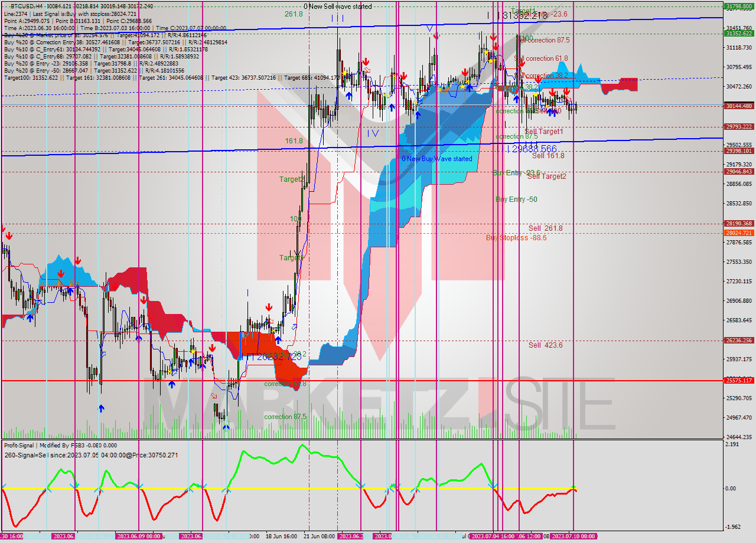Screen dimensions: 756x543
Task: Click the 31352.622 green price tag
Action: point(739,34)
